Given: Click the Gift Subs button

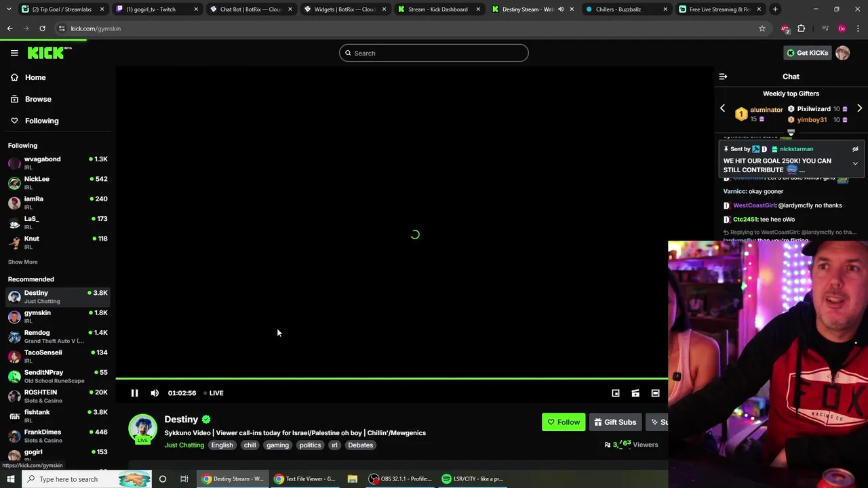Looking at the screenshot, I should [x=616, y=422].
